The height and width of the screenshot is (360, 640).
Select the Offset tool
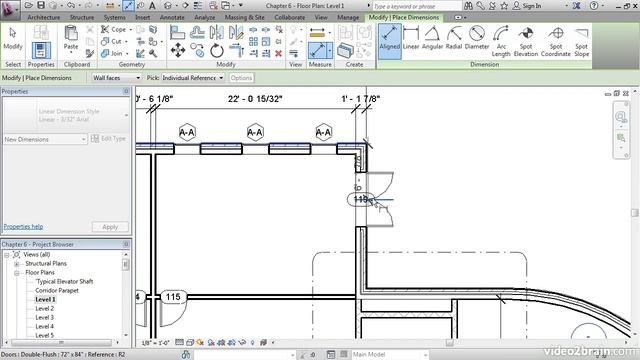(x=197, y=32)
